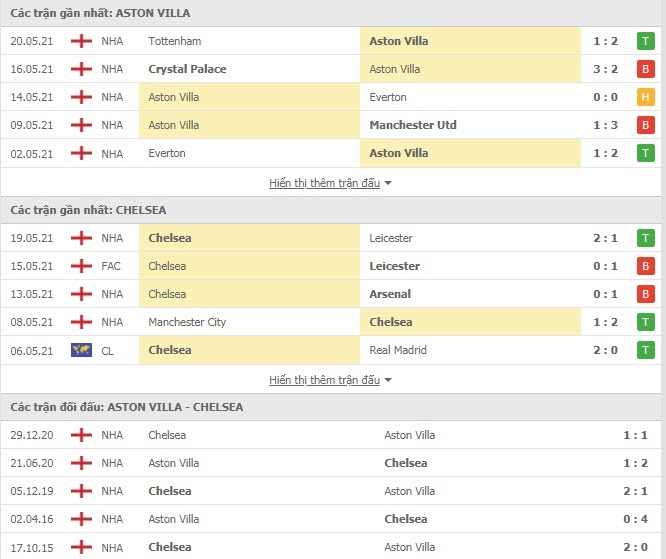
Task: Click Real Madrid team name
Action: pyautogui.click(x=398, y=350)
